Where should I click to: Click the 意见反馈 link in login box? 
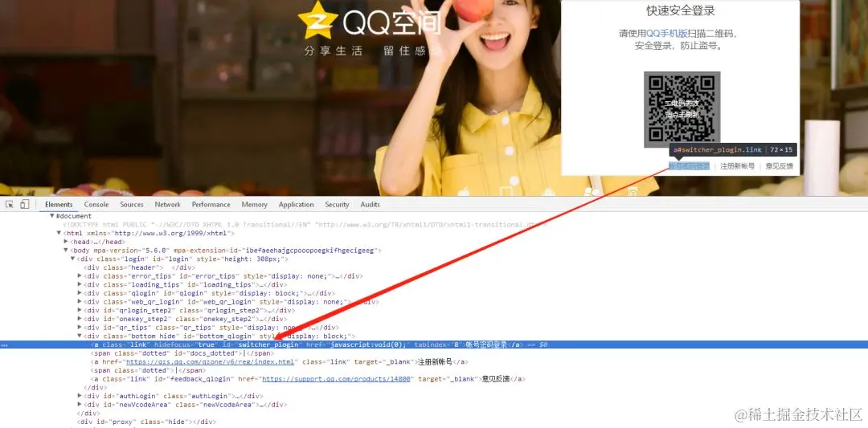tap(780, 166)
